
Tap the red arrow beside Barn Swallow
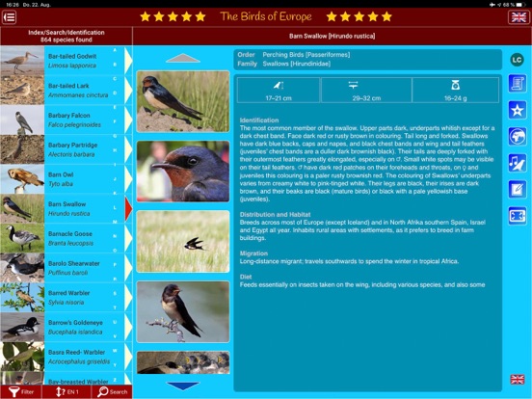[128, 209]
